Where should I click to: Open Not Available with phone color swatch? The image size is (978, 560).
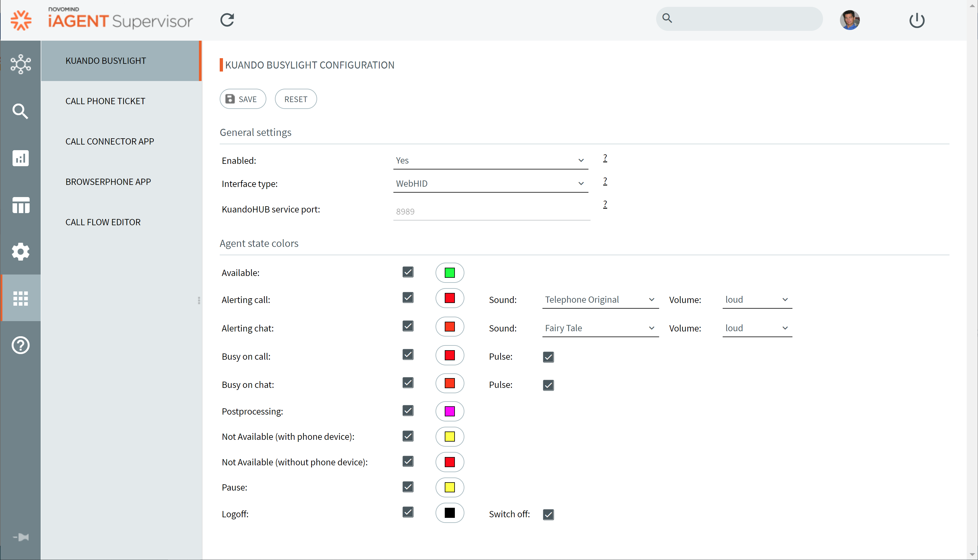coord(450,437)
